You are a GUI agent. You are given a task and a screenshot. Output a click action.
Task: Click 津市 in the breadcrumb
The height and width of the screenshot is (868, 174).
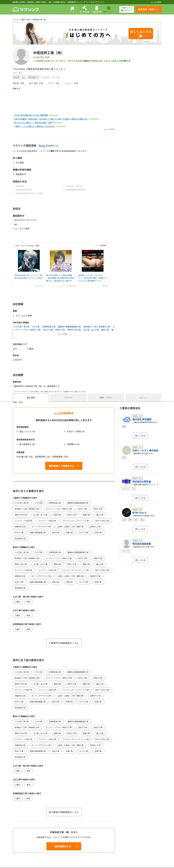click(x=28, y=20)
